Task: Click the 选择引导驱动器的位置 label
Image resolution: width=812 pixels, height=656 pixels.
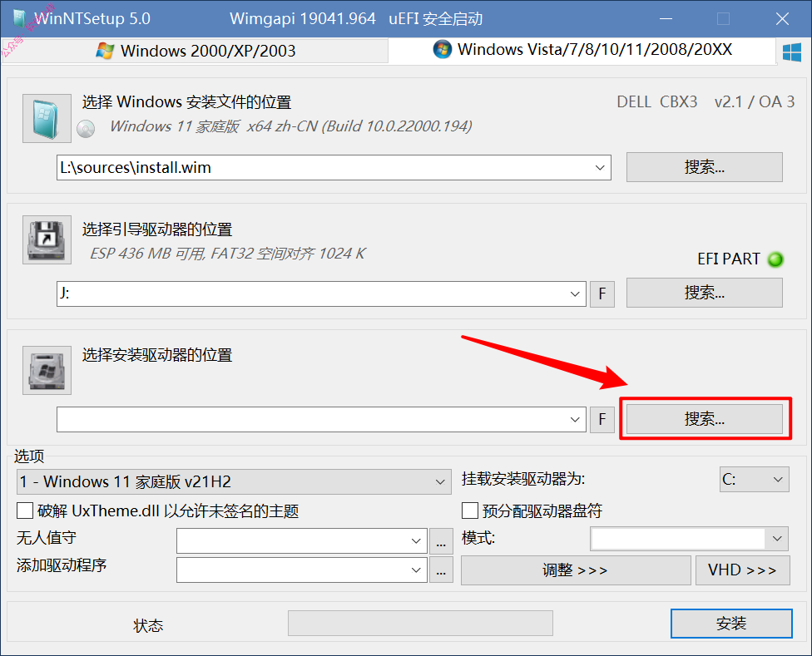Action: tap(157, 229)
